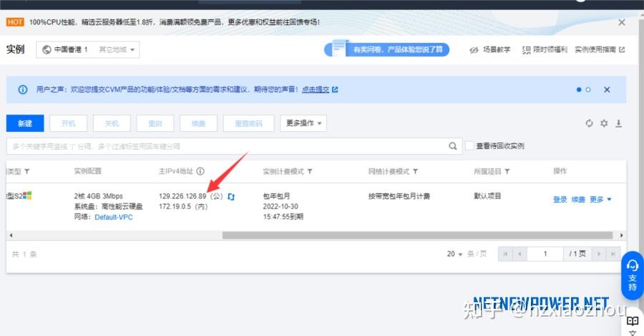The width and height of the screenshot is (644, 336).
Task: Go to first page of results
Action: point(505,254)
